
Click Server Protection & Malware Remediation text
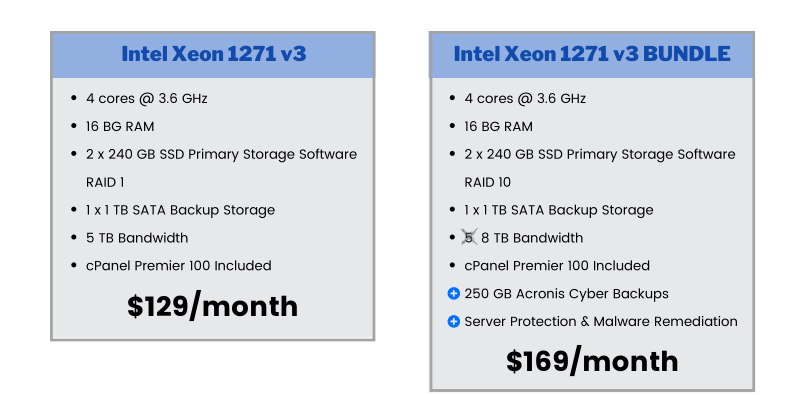601,322
